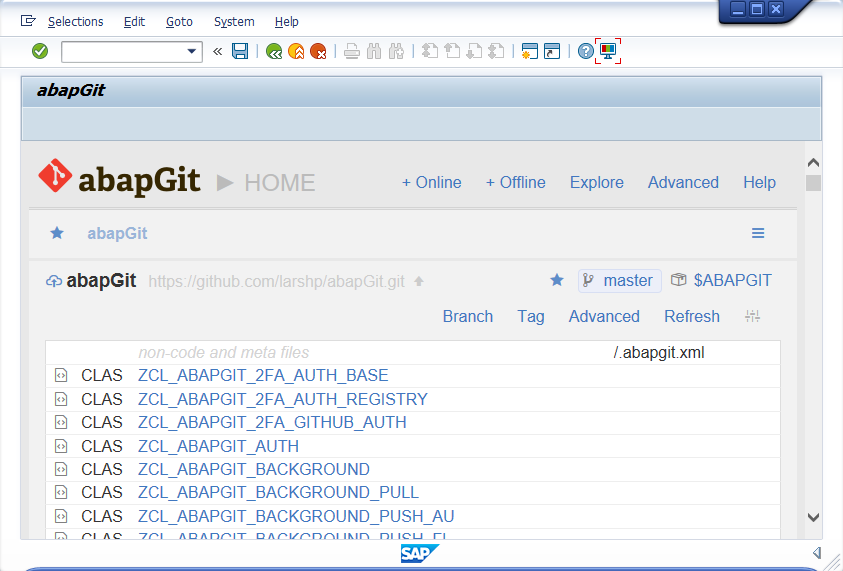Collapse command field with double-arrow icon
Image resolution: width=843 pixels, height=571 pixels.
click(217, 52)
